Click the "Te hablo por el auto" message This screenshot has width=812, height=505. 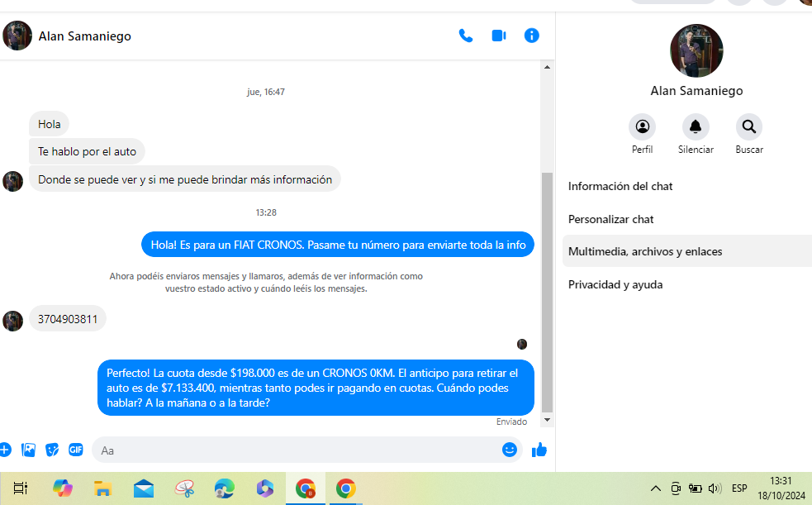pos(87,152)
